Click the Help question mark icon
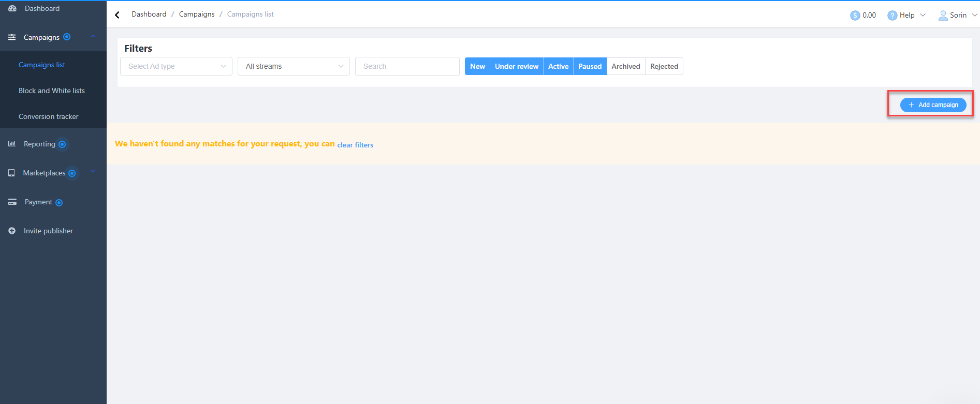This screenshot has height=404, width=980. point(892,16)
